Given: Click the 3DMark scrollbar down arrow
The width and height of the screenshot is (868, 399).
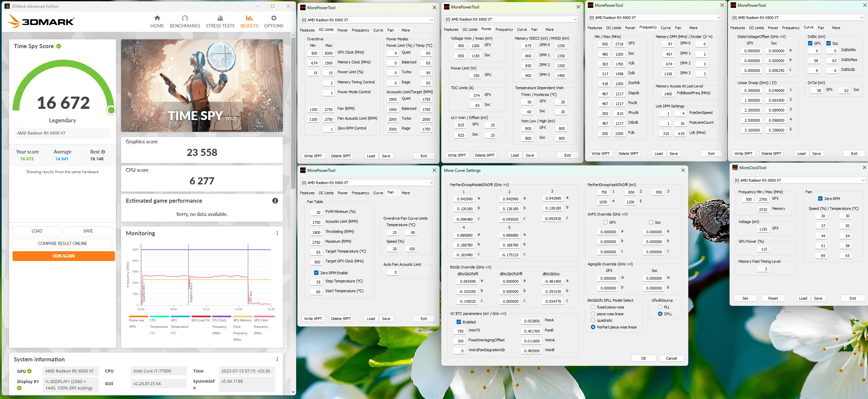Looking at the screenshot, I should click(x=293, y=392).
